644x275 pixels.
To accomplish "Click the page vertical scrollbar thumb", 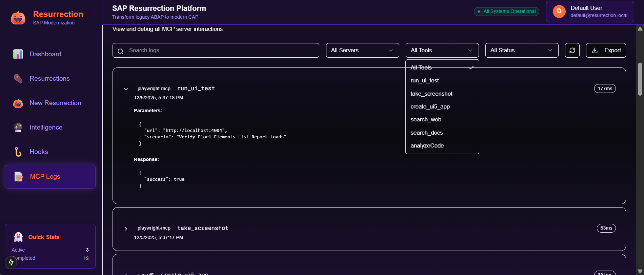I will 640,79.
